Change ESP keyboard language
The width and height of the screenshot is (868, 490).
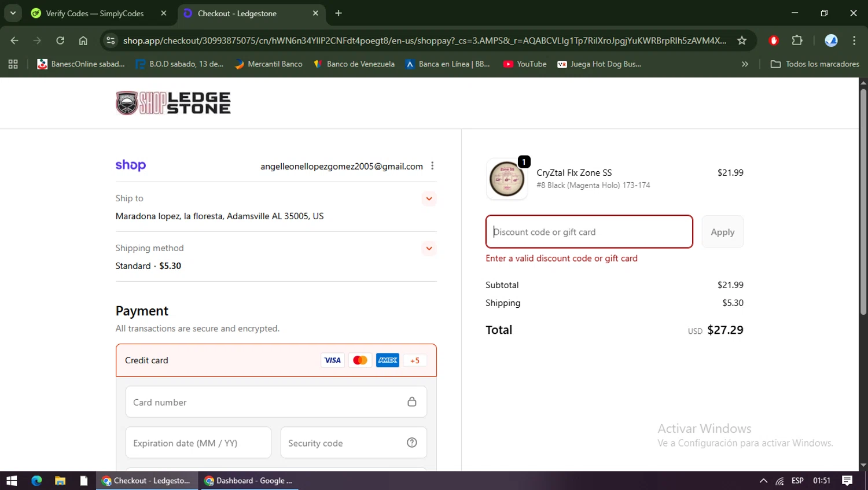tap(797, 480)
